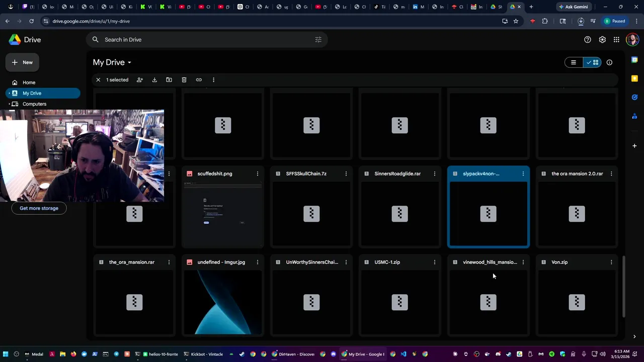This screenshot has width=644, height=362.
Task: Open Google account profile picture
Action: point(632,40)
